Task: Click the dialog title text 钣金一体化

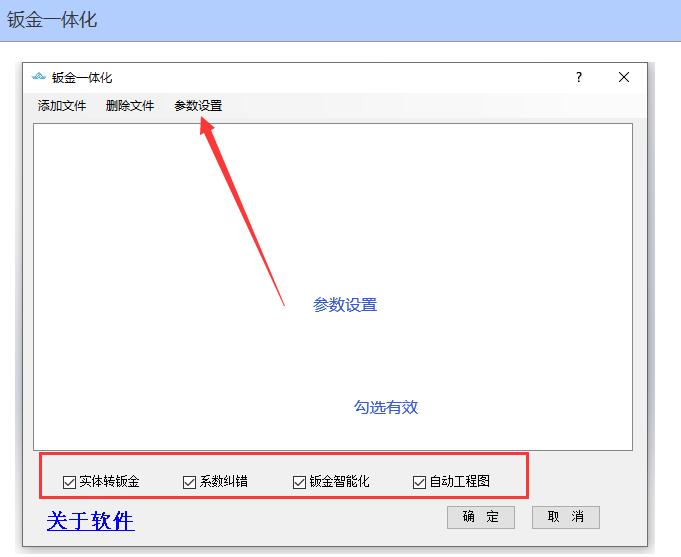Action: pyautogui.click(x=82, y=78)
